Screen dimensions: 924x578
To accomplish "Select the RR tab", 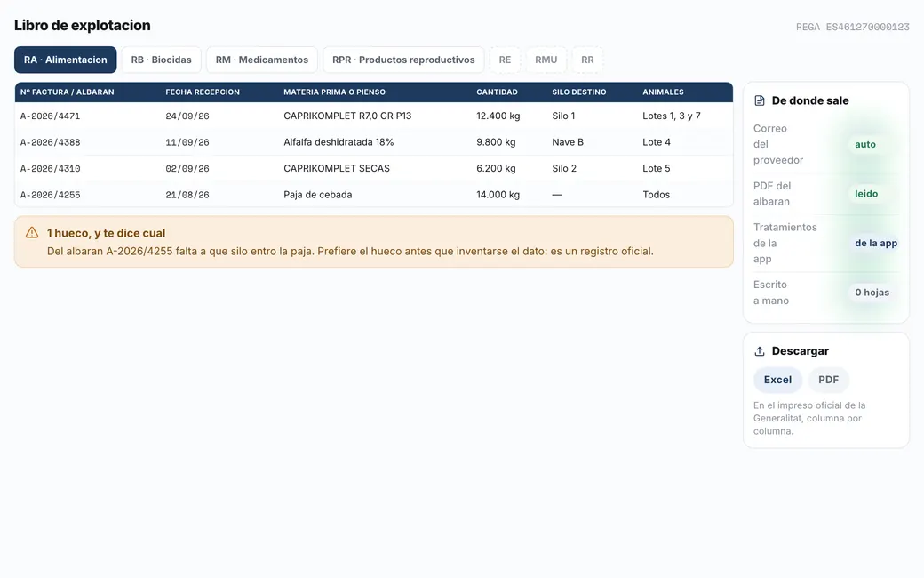I will click(x=587, y=60).
